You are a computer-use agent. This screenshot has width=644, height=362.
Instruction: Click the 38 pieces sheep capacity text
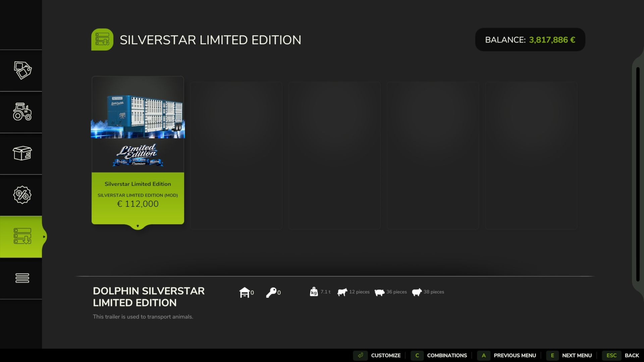pyautogui.click(x=434, y=292)
